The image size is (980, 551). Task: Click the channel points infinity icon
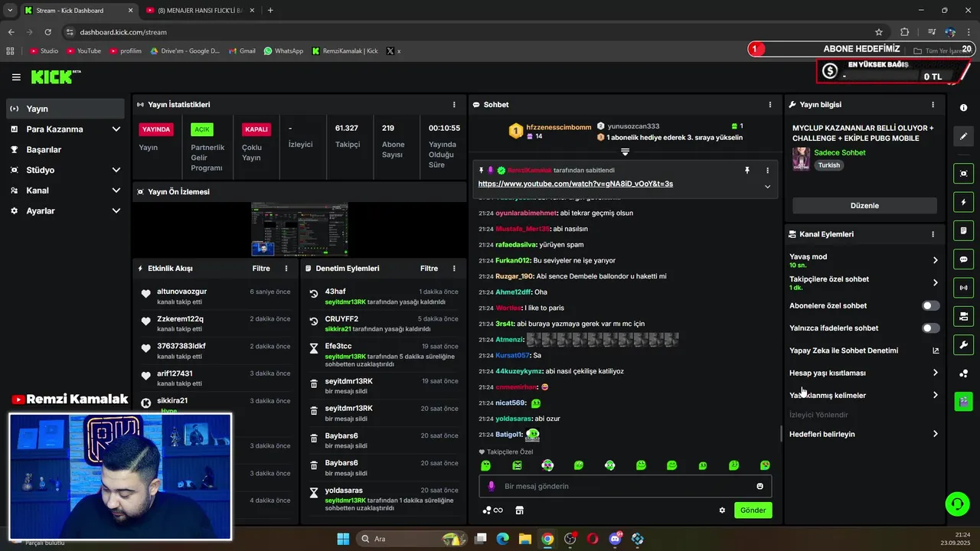[492, 510]
